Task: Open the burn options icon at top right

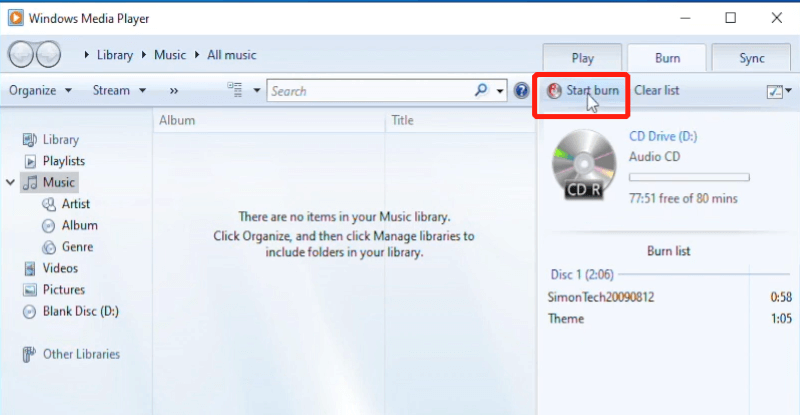Action: (776, 91)
